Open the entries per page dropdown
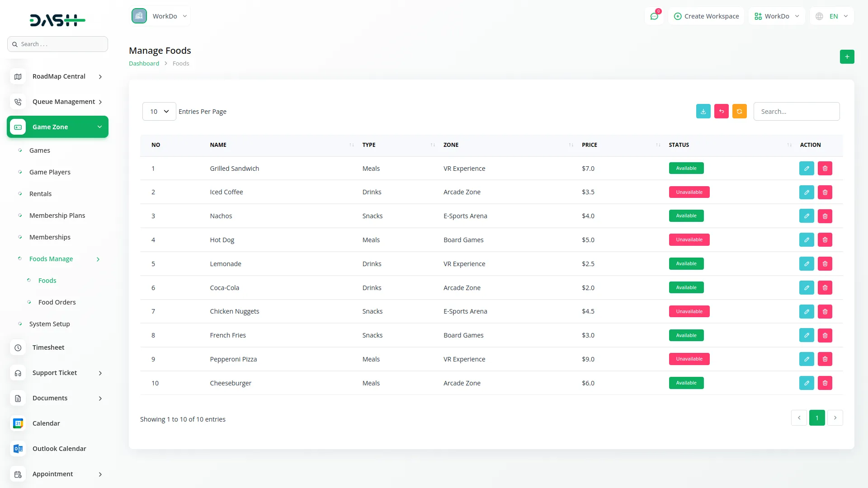Viewport: 868px width, 488px height. (x=159, y=112)
